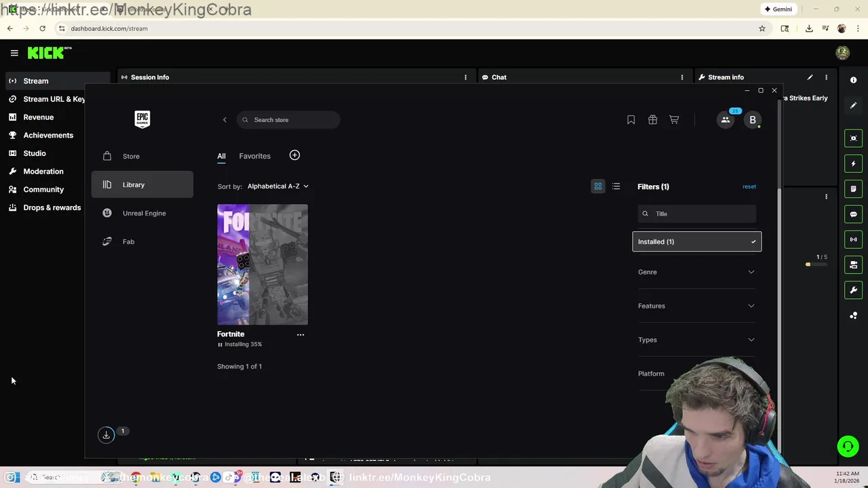Expand the Types filter
The image size is (868, 488).
(x=696, y=340)
